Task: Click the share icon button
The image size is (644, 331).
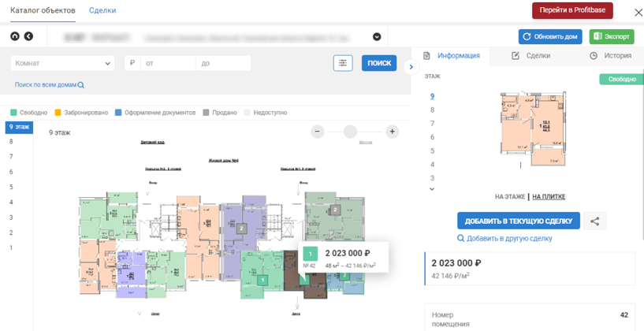Action: (594, 221)
